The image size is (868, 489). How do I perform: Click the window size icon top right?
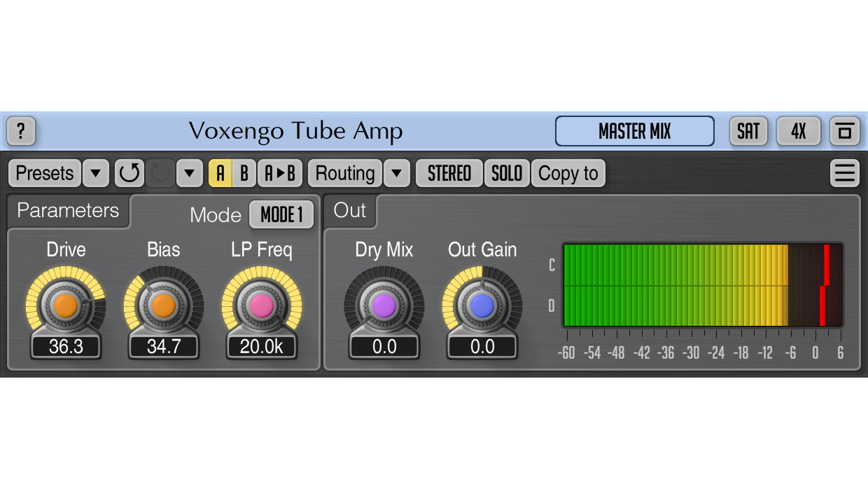(x=845, y=132)
